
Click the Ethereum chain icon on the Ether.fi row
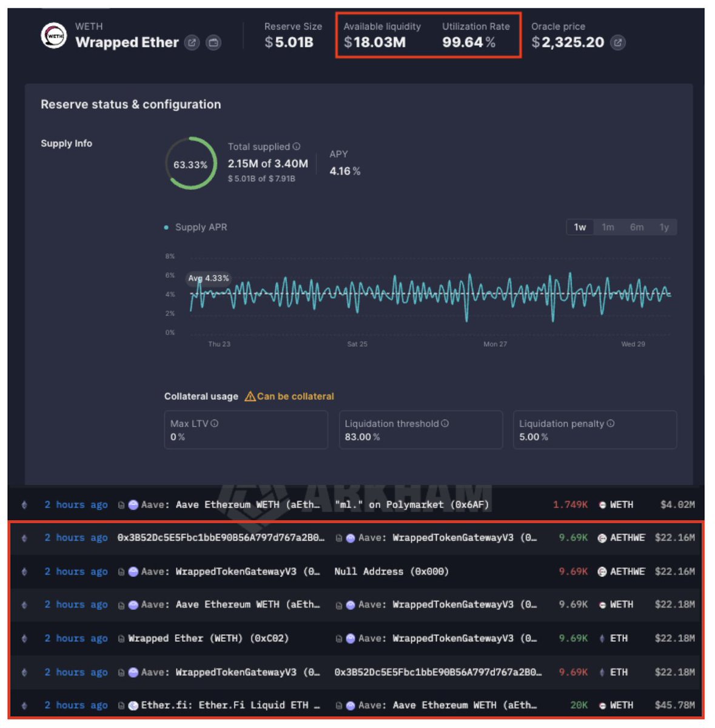coord(24,705)
